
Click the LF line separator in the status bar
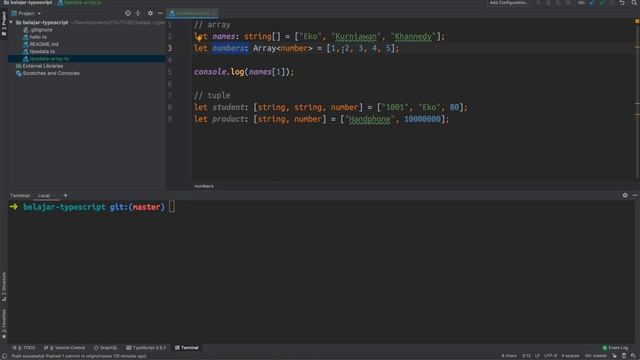[x=537, y=356]
